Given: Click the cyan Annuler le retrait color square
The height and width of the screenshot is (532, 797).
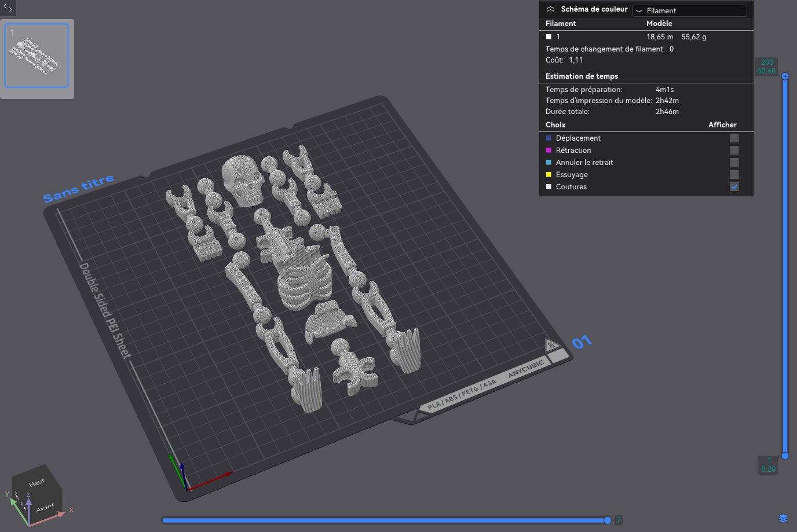Looking at the screenshot, I should point(549,162).
